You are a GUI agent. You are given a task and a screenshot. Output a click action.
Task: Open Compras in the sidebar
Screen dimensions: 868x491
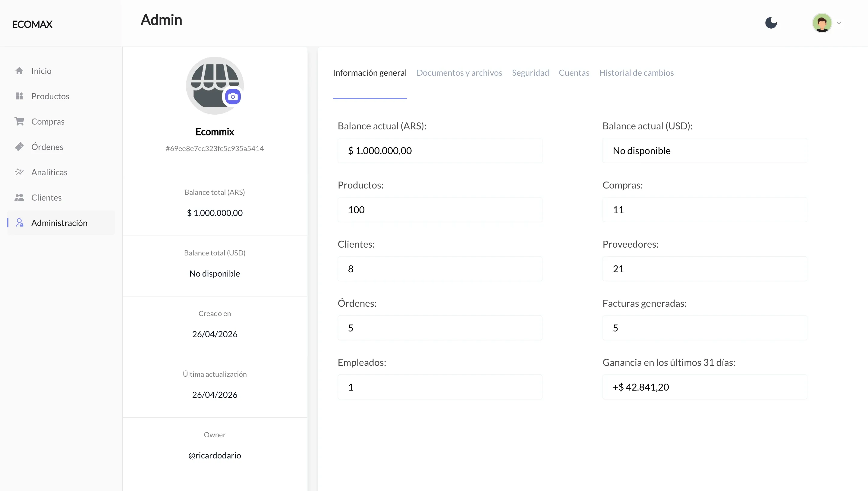tap(61, 122)
